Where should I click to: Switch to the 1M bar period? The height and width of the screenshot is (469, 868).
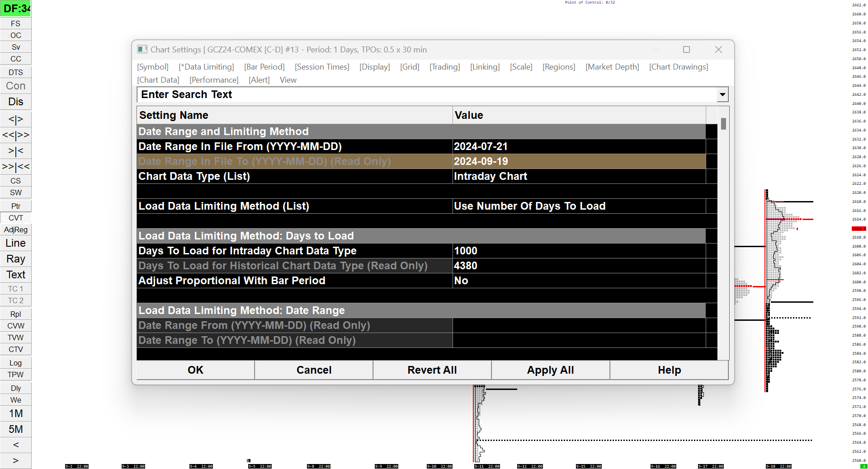(x=15, y=413)
